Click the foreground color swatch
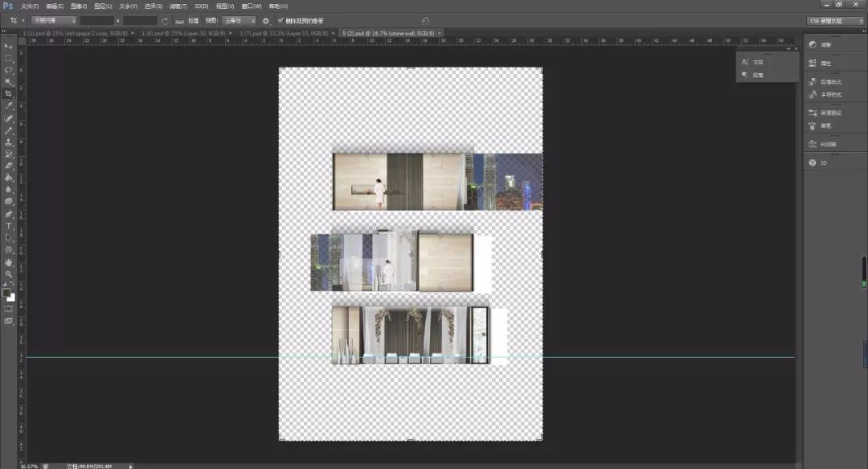Screen dimensions: 868x469 click(x=6, y=294)
